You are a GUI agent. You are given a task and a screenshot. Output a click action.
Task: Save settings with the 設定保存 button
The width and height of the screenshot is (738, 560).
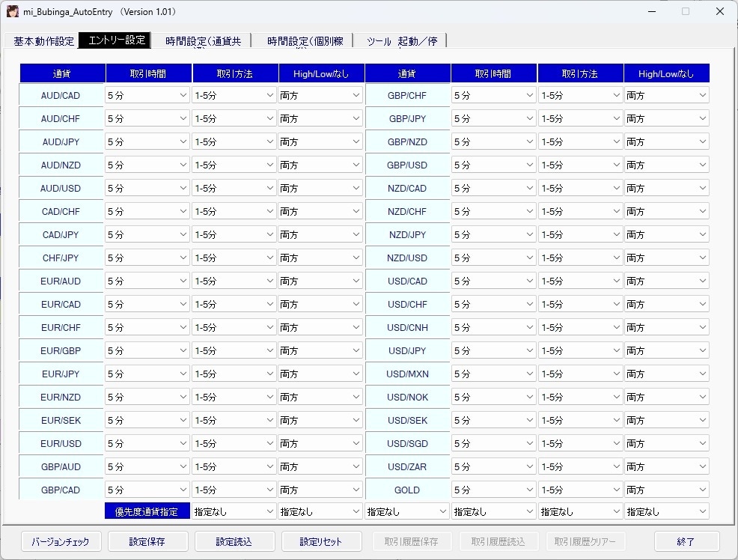[x=147, y=541]
